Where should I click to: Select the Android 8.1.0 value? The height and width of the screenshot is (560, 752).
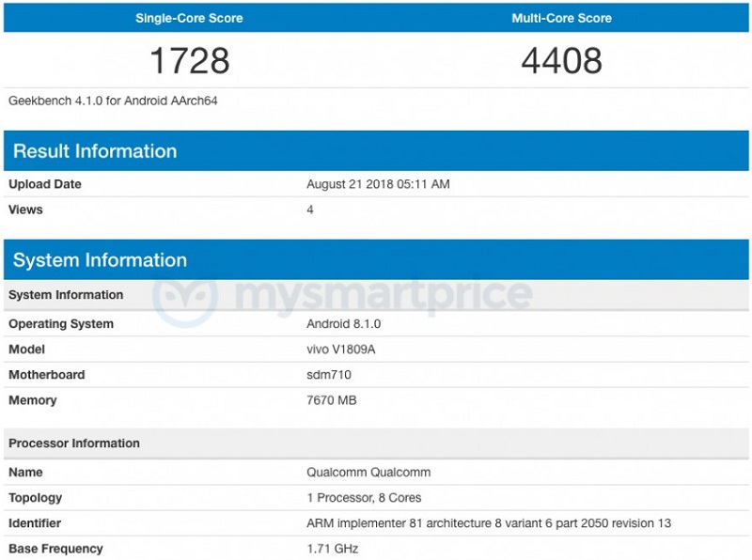pyautogui.click(x=343, y=323)
